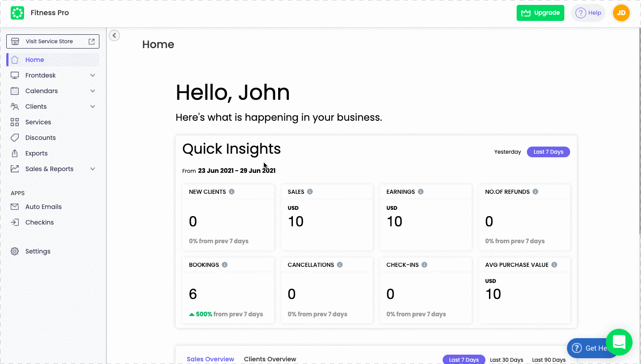Switch to the Clients Overview tab
The width and height of the screenshot is (641, 364).
click(x=270, y=359)
